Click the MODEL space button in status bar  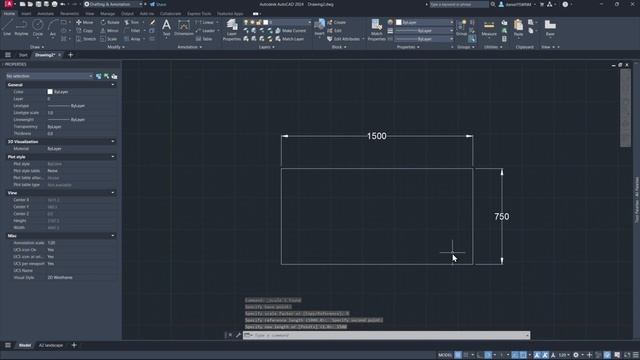444,355
